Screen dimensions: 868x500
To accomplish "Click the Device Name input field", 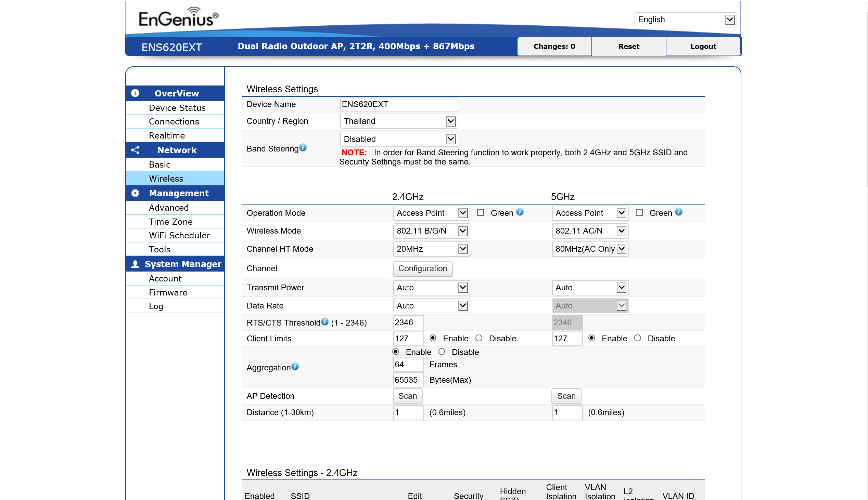I will click(x=399, y=104).
